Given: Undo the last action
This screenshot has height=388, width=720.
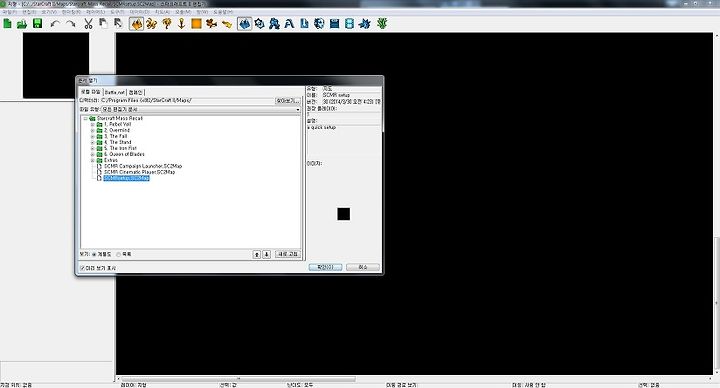Looking at the screenshot, I should [55, 24].
